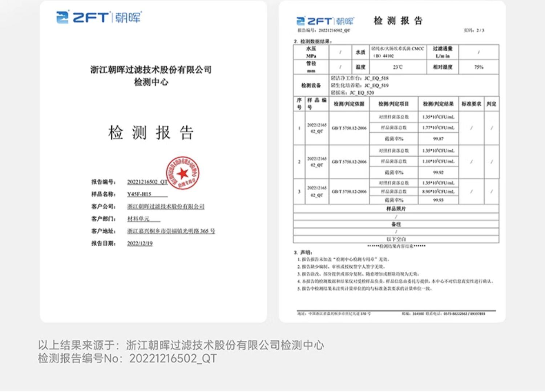
Task: Click the ZFT 朝晖 logo on the cover page
Action: coord(99,17)
